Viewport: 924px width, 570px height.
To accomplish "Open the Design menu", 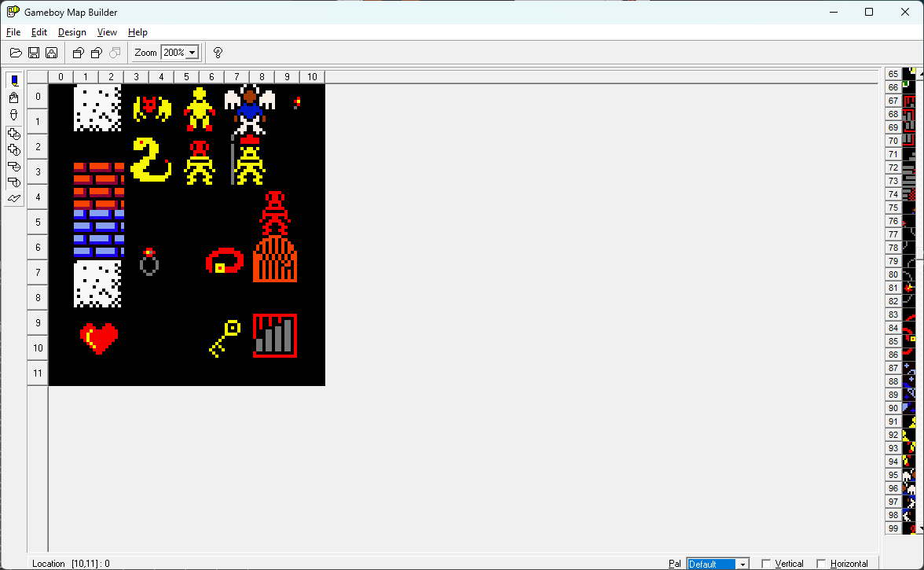I will 72,32.
